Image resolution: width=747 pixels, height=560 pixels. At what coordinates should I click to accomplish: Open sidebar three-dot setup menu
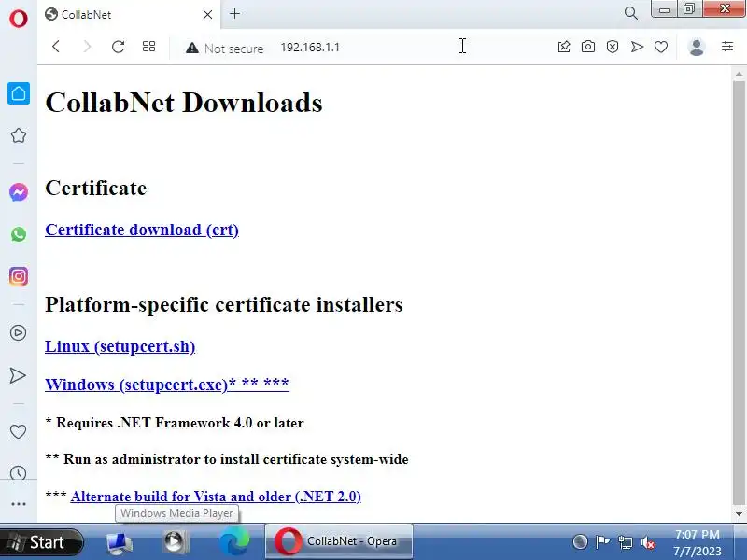[18, 503]
